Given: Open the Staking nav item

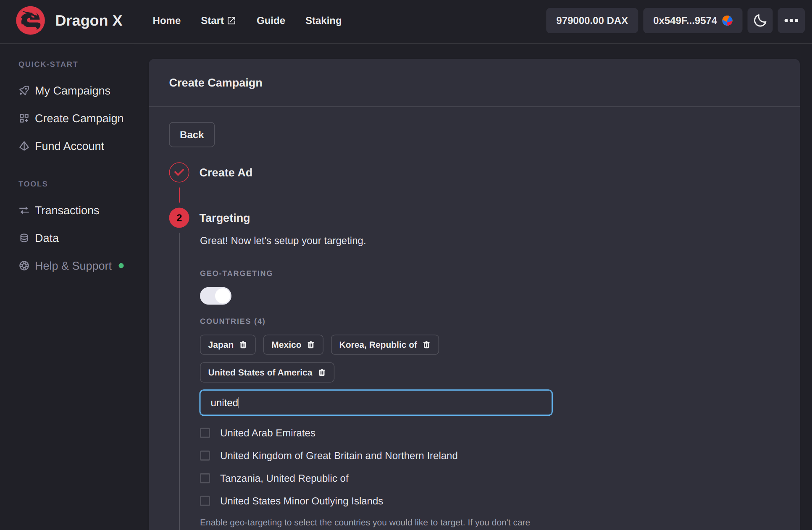Looking at the screenshot, I should 323,21.
